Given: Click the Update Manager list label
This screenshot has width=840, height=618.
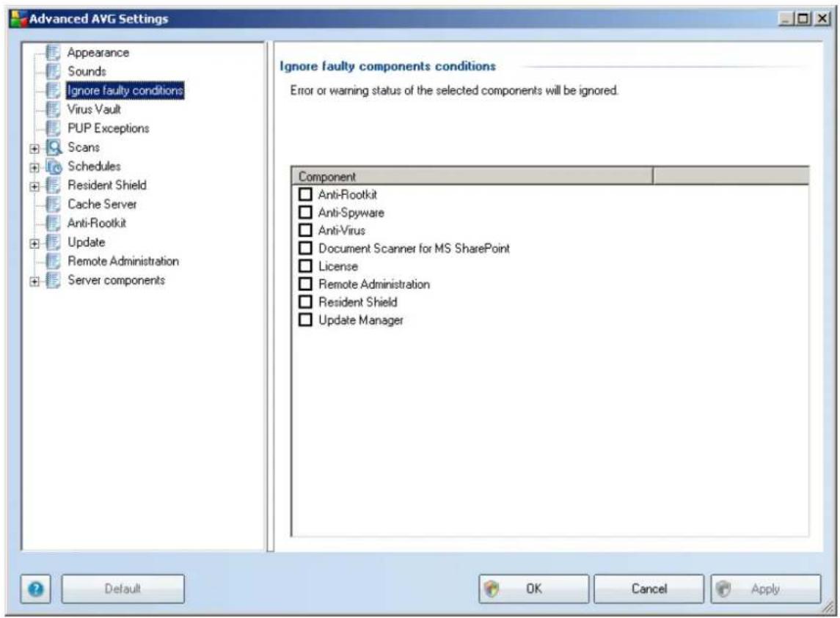Looking at the screenshot, I should (360, 320).
